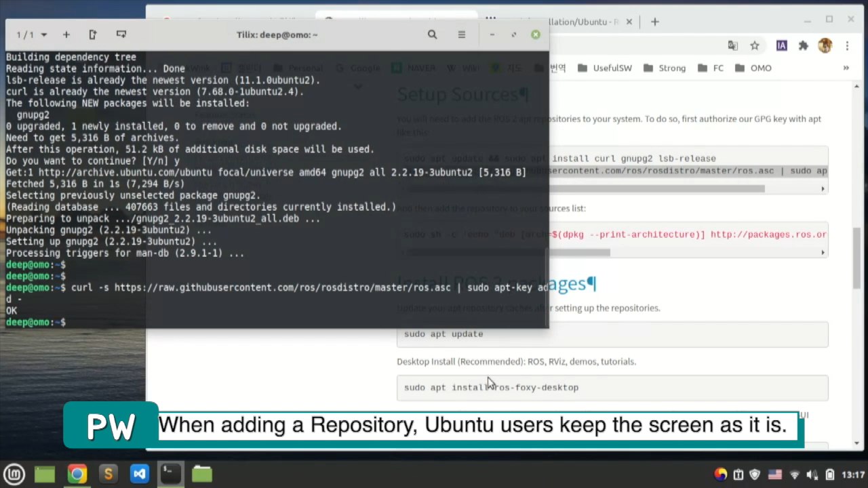Click the right arrow of the second code block scrollbar
The width and height of the screenshot is (868, 488).
[823, 252]
